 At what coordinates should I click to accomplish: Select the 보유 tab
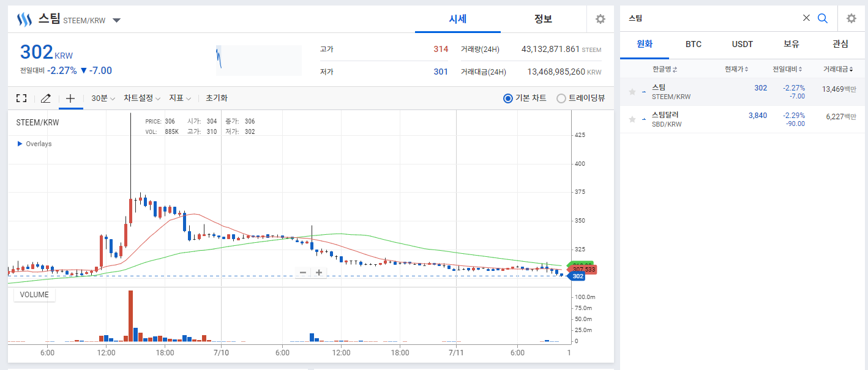[x=791, y=44]
